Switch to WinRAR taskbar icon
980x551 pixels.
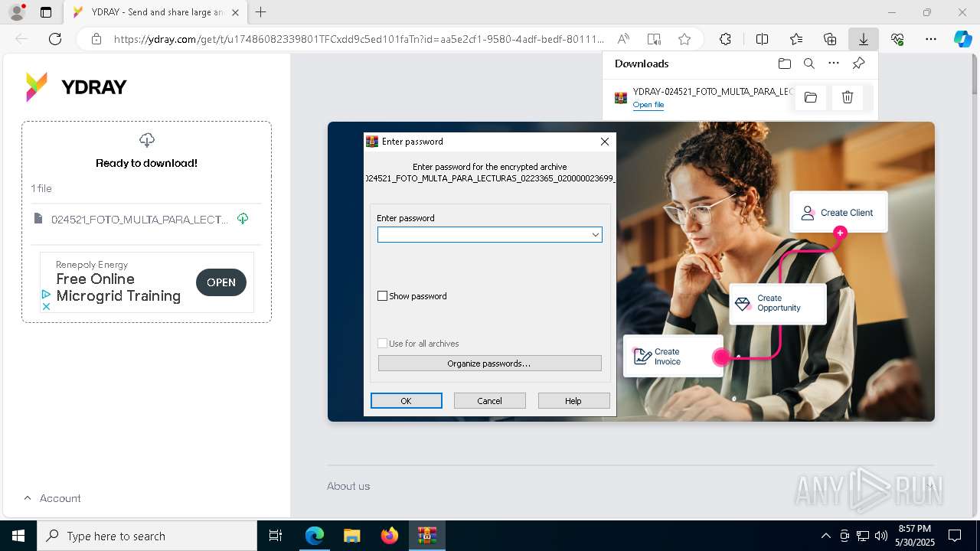click(427, 536)
